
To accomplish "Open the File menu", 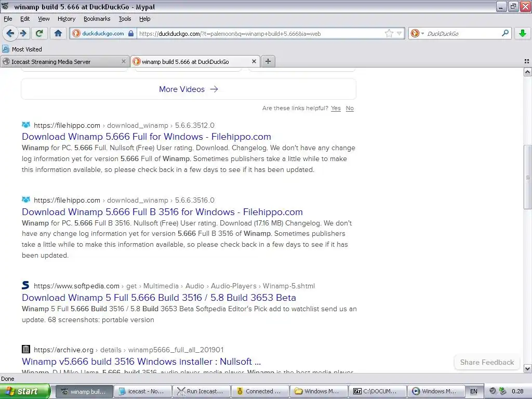I will tap(8, 19).
